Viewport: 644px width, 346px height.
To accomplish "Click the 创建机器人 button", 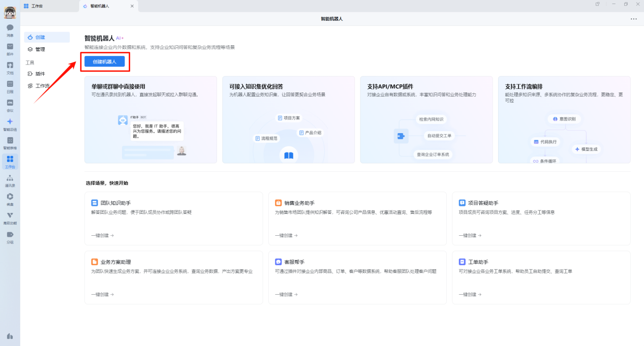I will (105, 61).
